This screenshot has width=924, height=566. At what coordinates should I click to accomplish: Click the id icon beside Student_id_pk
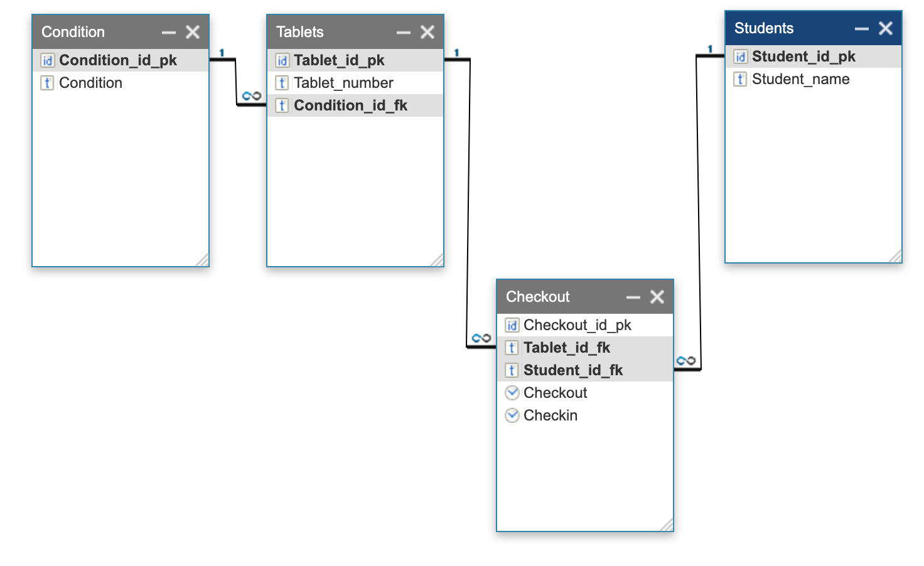(740, 56)
